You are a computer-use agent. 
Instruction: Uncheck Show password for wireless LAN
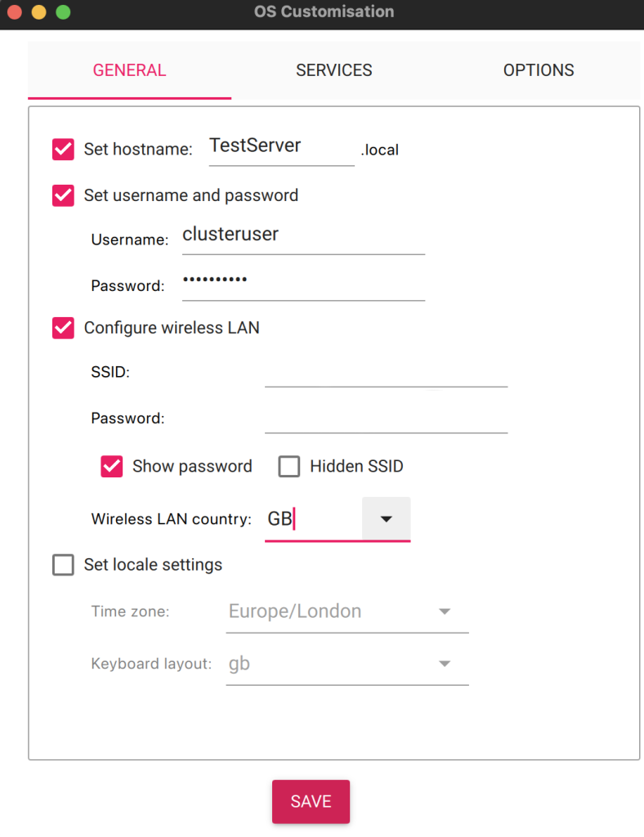111,466
